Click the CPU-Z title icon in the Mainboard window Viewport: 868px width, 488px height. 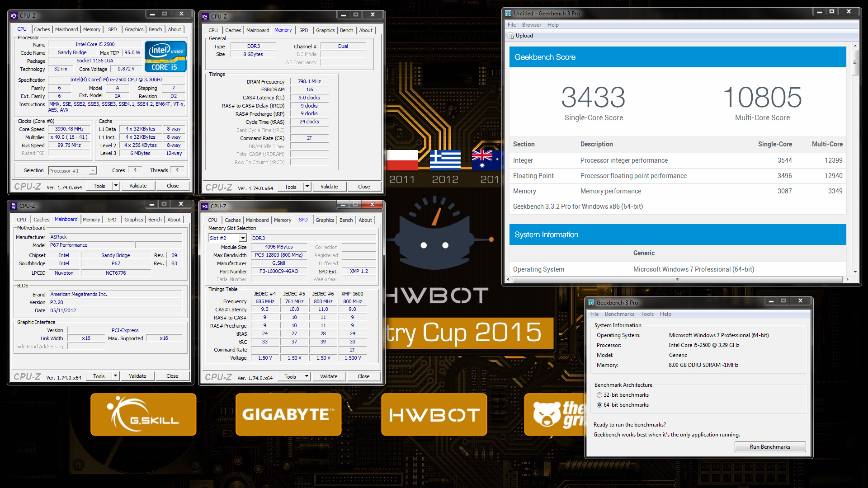click(x=14, y=206)
